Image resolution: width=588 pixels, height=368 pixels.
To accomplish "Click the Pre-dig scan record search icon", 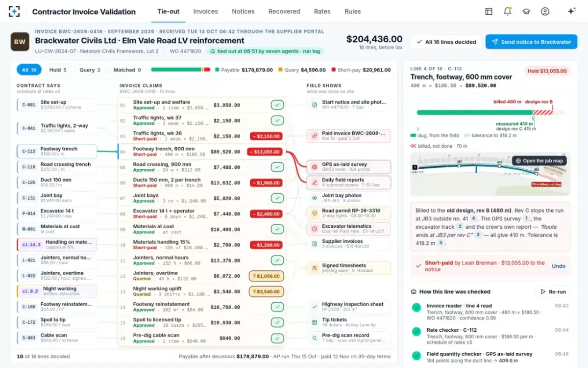I will click(x=315, y=338).
